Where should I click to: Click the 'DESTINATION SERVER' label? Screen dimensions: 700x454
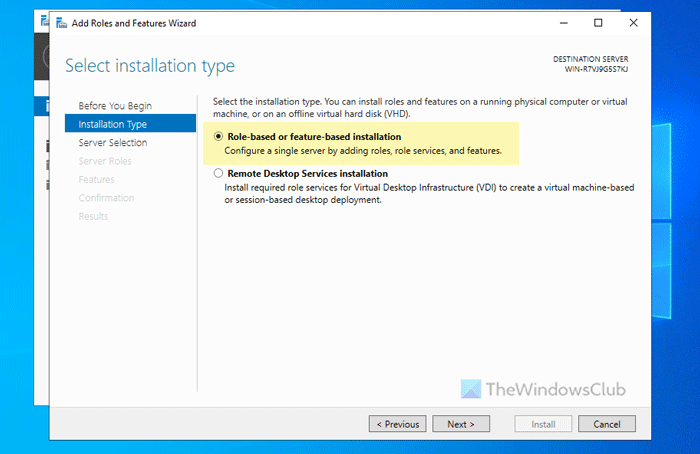(591, 59)
